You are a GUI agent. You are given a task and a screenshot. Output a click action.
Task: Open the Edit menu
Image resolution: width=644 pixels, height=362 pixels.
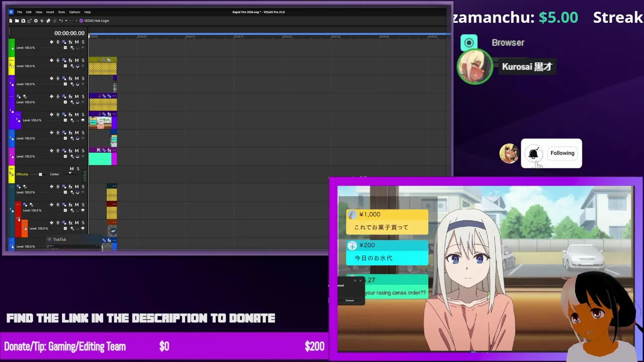coord(29,12)
